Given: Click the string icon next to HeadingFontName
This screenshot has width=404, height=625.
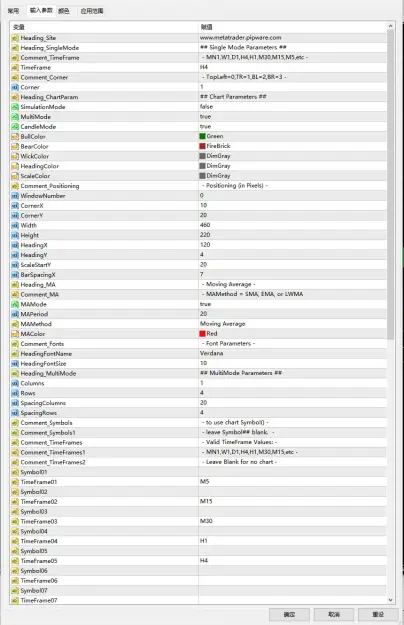Looking at the screenshot, I should (x=15, y=354).
